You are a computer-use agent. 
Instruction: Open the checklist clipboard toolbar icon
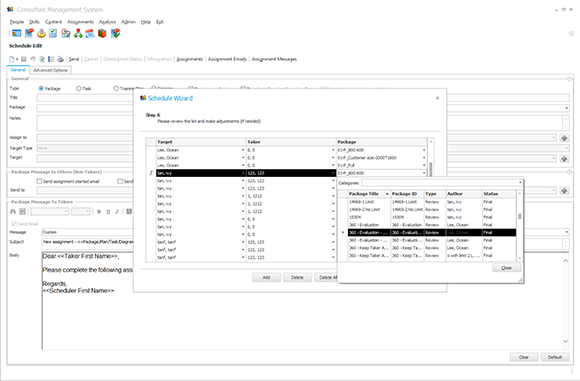click(x=53, y=34)
